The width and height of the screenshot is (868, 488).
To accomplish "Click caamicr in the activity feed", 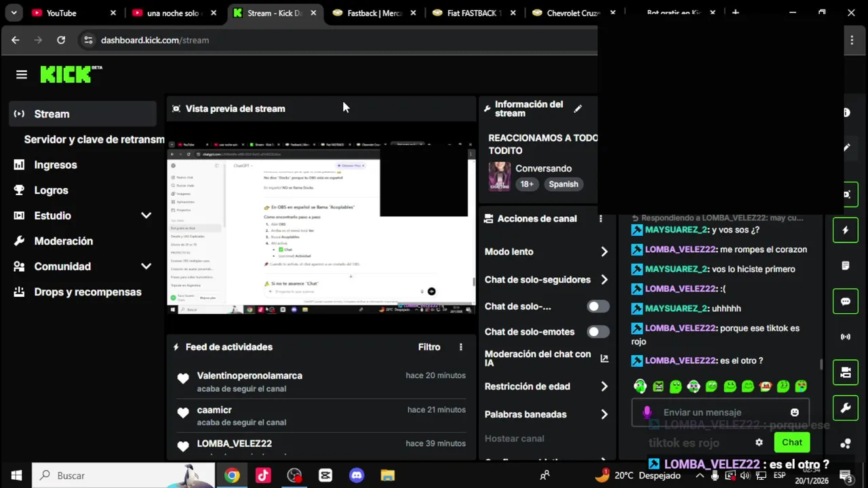I will (x=214, y=410).
